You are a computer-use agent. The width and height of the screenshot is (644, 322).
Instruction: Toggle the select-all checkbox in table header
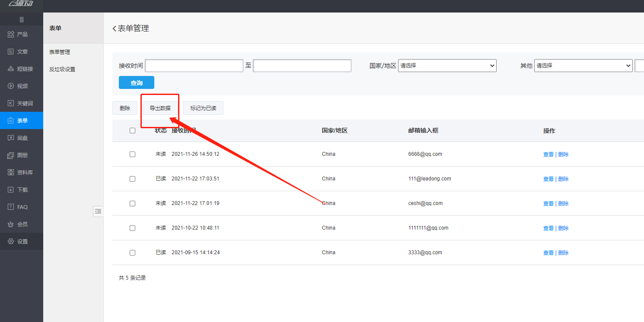point(133,131)
